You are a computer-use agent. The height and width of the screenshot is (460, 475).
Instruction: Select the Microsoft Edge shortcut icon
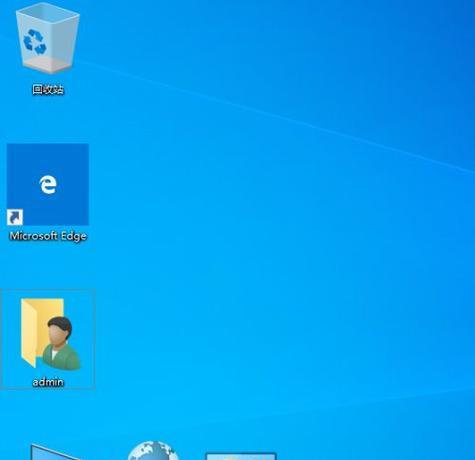[x=48, y=185]
